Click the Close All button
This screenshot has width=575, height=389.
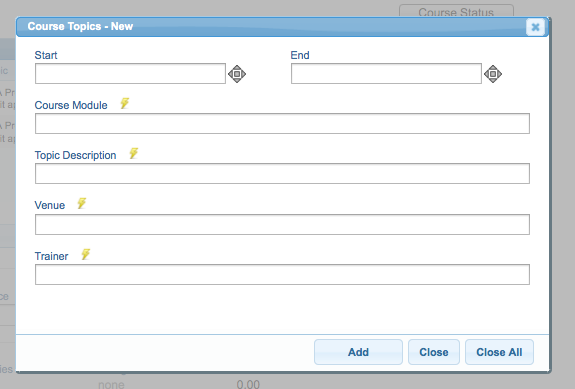(499, 352)
